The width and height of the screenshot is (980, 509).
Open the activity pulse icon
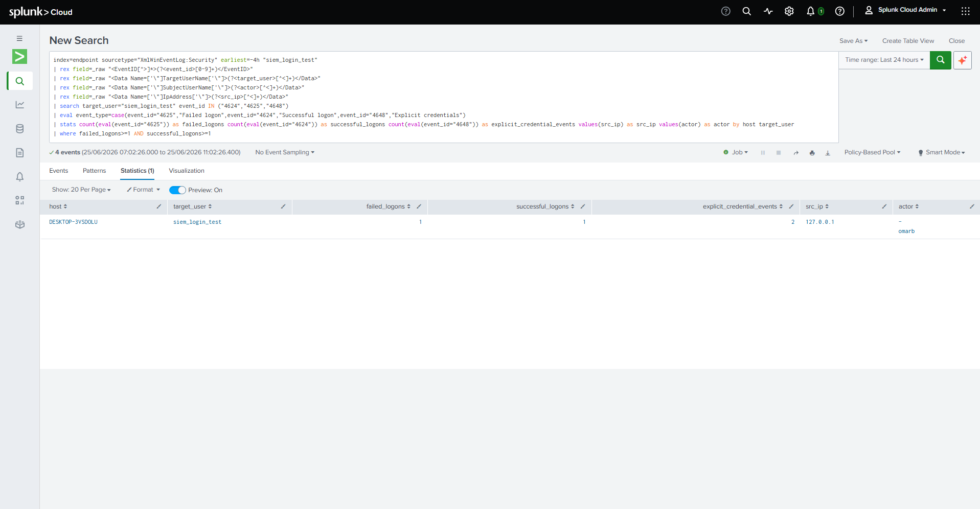tap(768, 11)
